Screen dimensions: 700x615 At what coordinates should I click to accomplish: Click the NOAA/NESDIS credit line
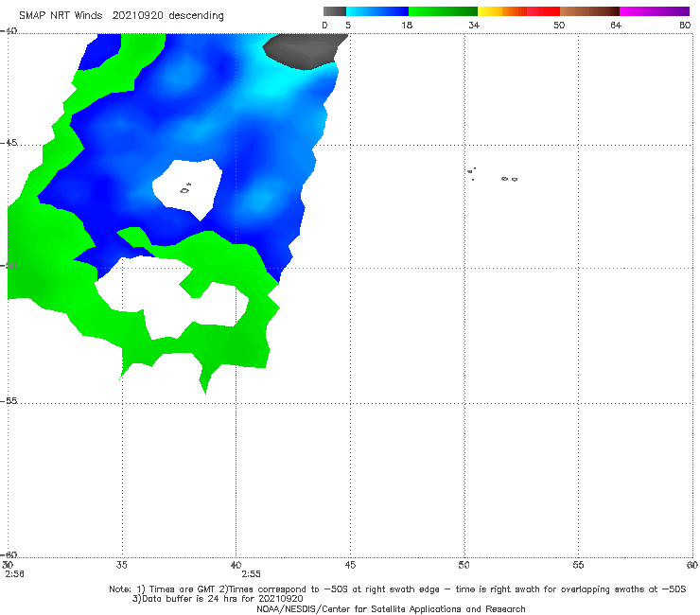tap(391, 609)
